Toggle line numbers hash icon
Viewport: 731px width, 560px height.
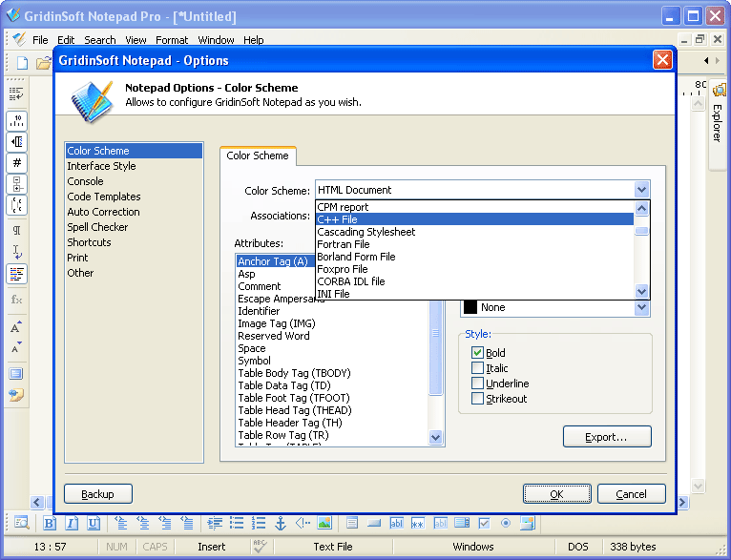tap(17, 163)
